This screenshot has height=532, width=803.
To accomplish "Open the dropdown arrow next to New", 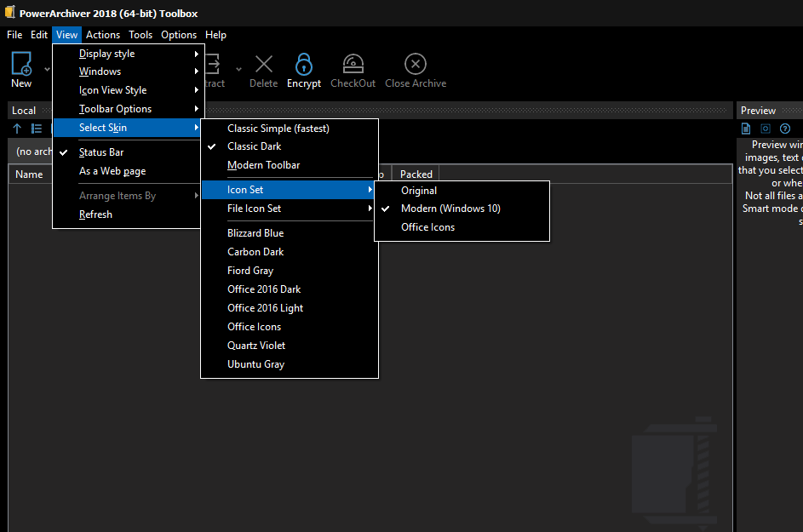I will tap(47, 69).
